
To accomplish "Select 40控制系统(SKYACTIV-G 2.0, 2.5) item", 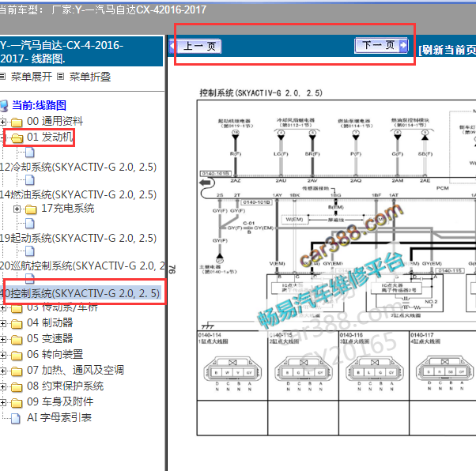I will tap(80, 293).
